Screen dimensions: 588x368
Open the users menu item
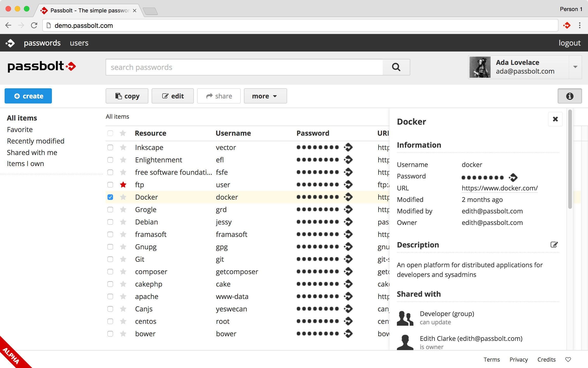[x=79, y=42]
